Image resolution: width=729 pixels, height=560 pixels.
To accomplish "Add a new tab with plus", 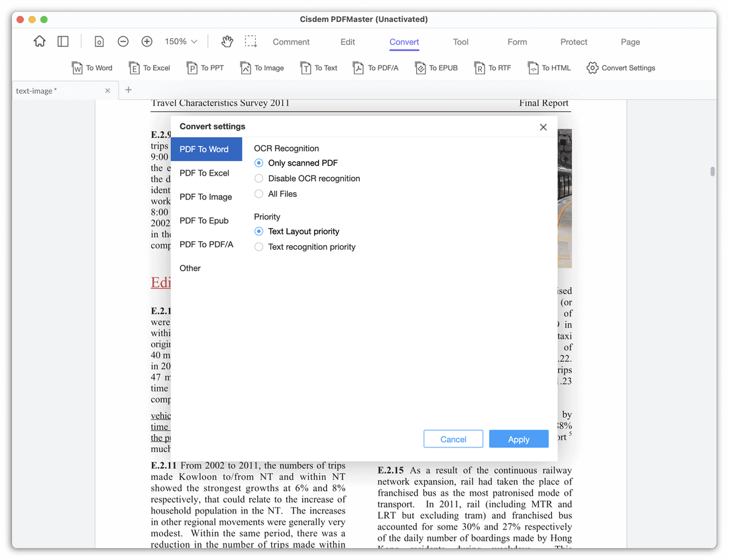I will [129, 89].
